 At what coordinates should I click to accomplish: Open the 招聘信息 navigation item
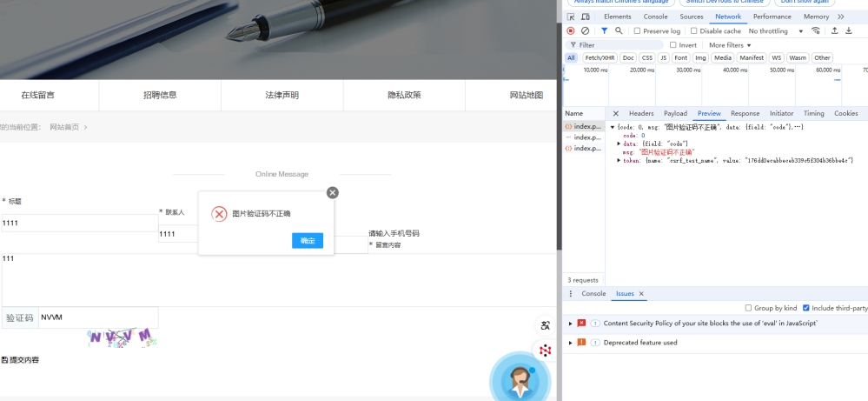(160, 96)
